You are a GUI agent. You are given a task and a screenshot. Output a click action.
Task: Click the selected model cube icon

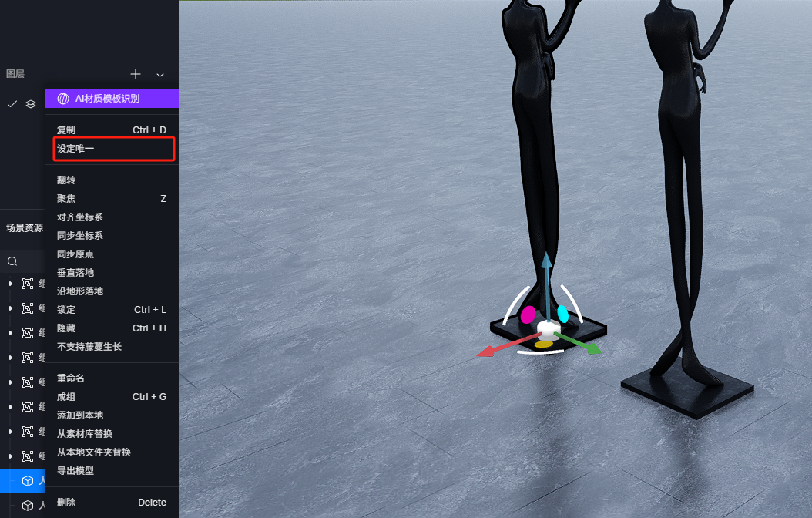click(28, 481)
